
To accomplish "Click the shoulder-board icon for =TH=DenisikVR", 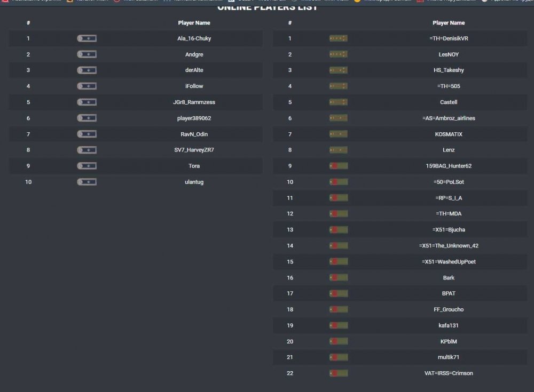I will 339,38.
